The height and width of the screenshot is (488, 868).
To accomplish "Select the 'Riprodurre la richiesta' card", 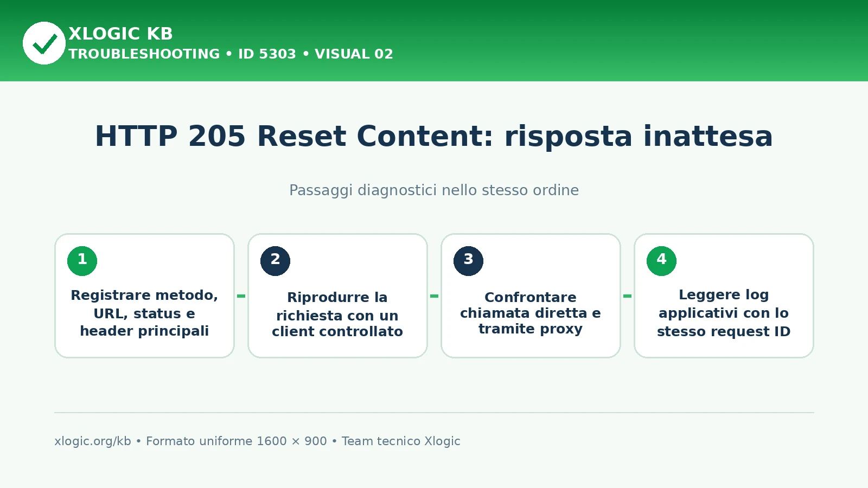I will tap(338, 296).
